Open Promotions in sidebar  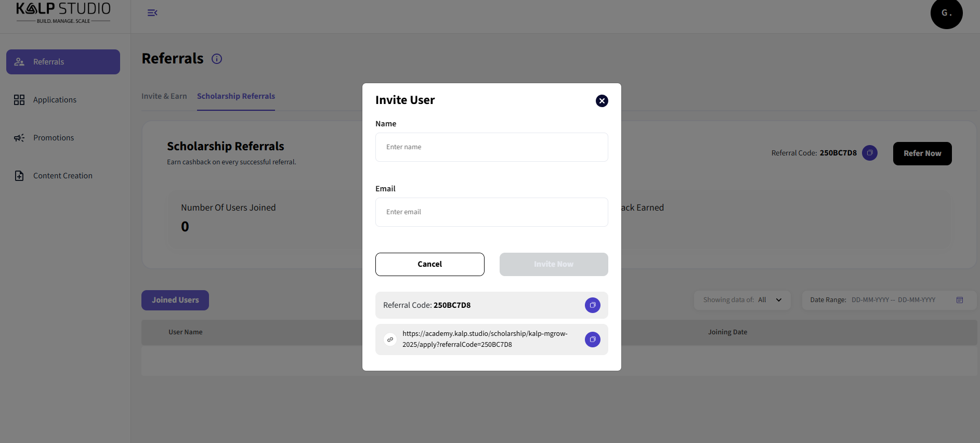point(54,138)
